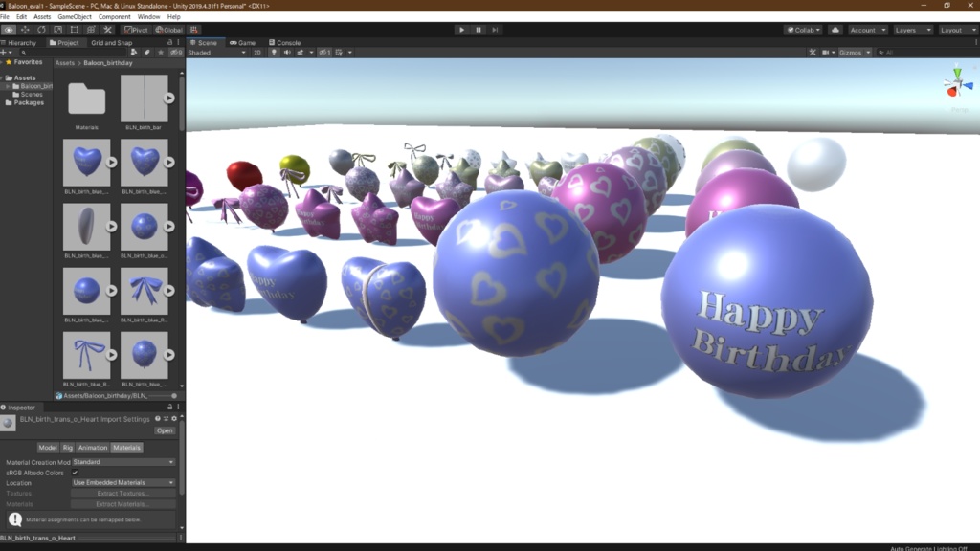Select the Materials folder thumbnail
Viewport: 980px width, 551px height.
tap(87, 99)
